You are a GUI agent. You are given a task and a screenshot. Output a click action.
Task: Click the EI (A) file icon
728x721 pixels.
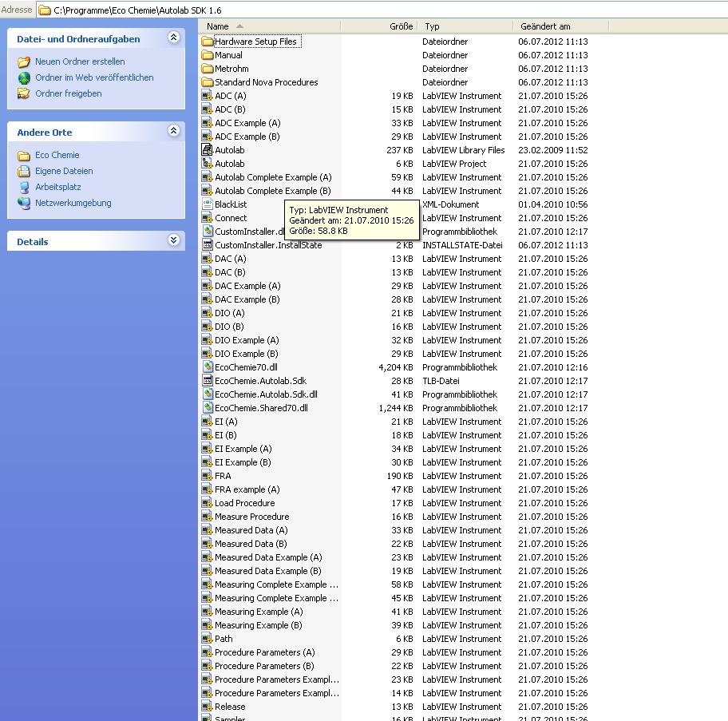click(x=207, y=422)
